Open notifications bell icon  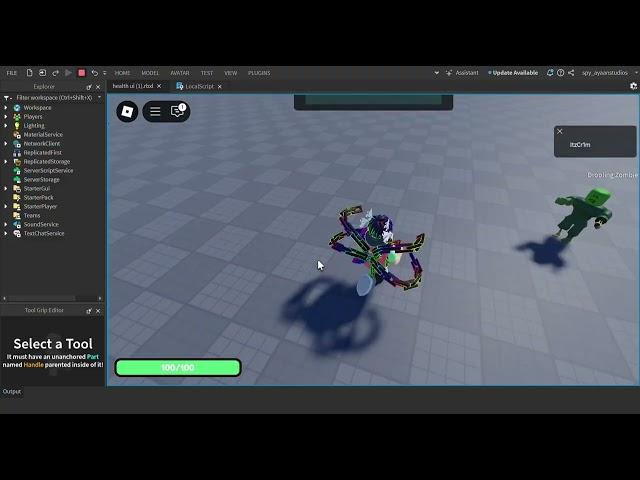pyautogui.click(x=550, y=73)
